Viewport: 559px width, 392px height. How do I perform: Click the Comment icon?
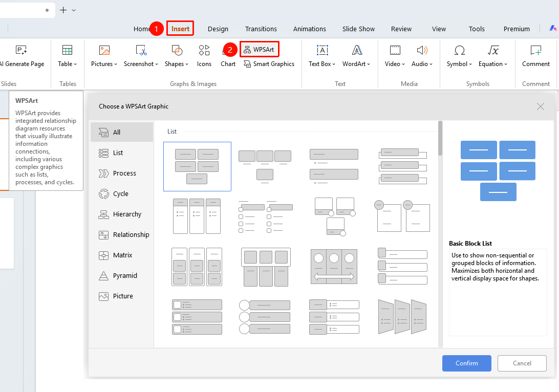(536, 50)
